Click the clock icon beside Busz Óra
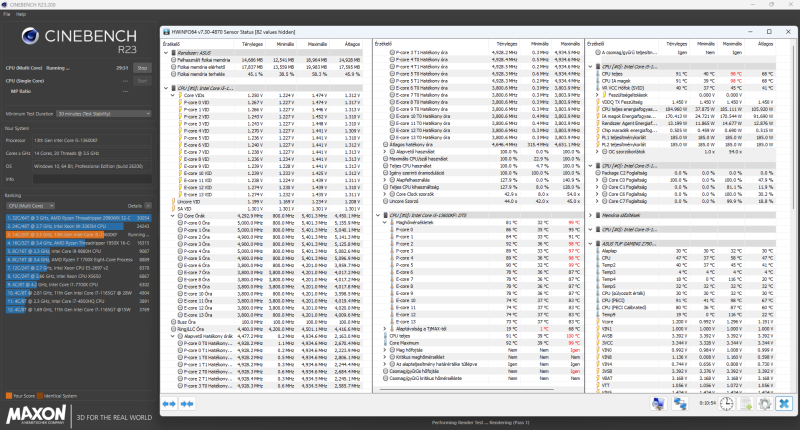This screenshot has height=430, width=800. [173, 322]
